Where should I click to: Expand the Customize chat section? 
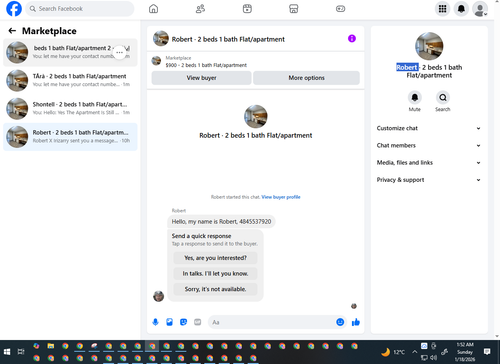[429, 128]
